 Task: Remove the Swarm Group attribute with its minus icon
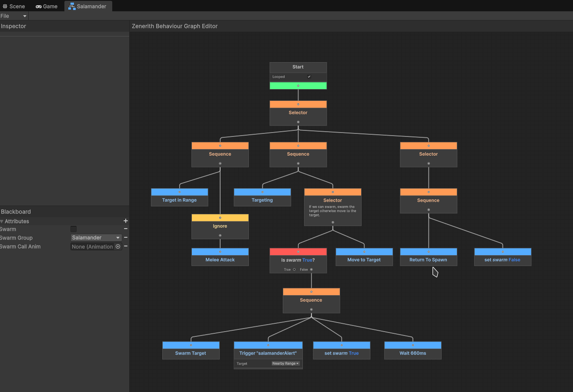126,238
